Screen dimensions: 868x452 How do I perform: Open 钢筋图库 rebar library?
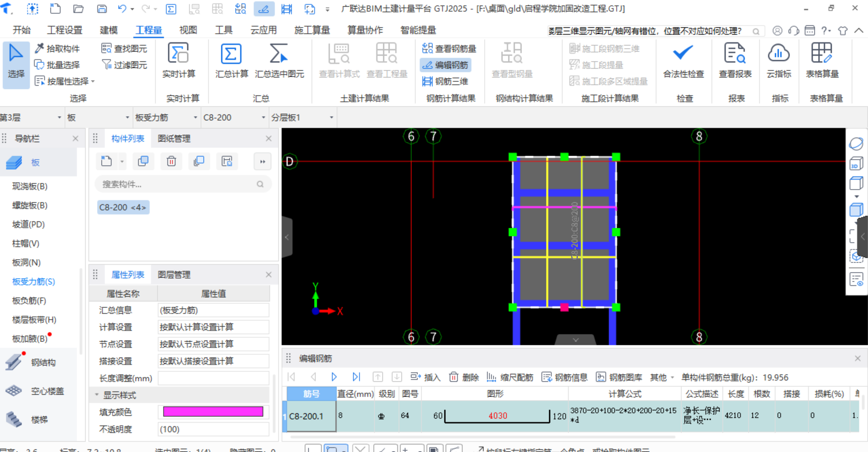619,377
